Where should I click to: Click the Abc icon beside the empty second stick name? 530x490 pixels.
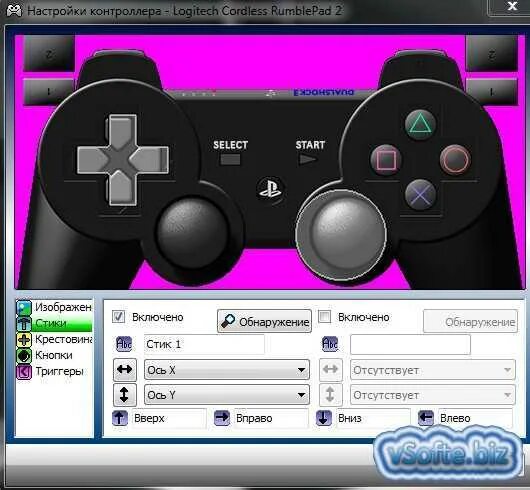330,344
